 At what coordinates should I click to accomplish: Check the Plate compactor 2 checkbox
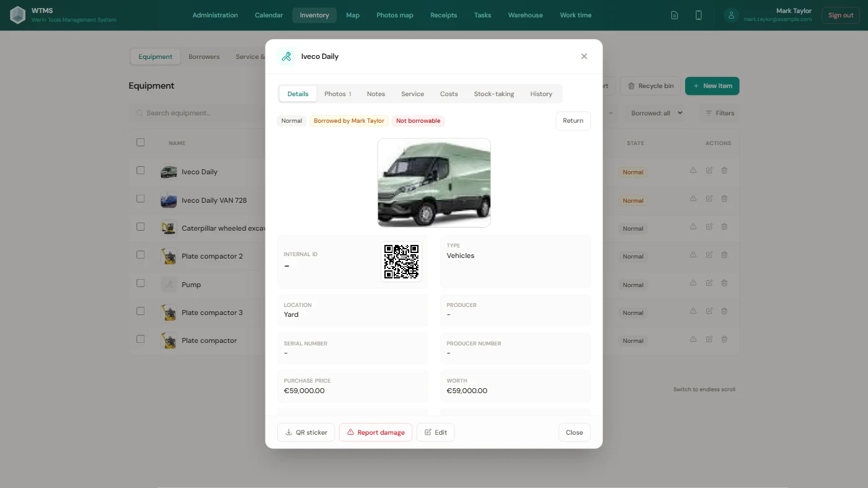pos(141,254)
